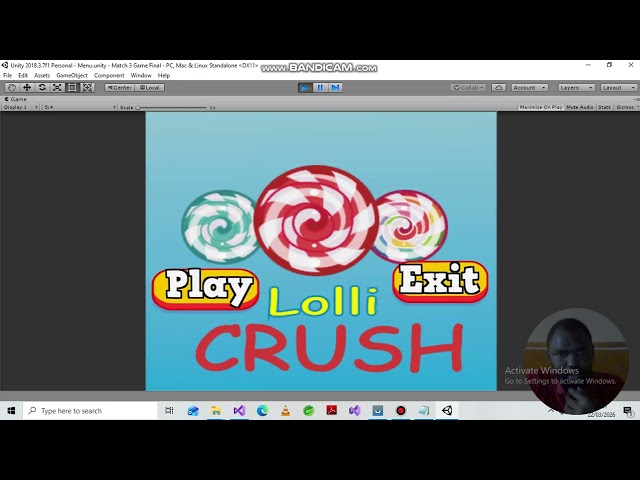The height and width of the screenshot is (480, 640).
Task: Open the GameObject menu
Action: click(x=72, y=75)
